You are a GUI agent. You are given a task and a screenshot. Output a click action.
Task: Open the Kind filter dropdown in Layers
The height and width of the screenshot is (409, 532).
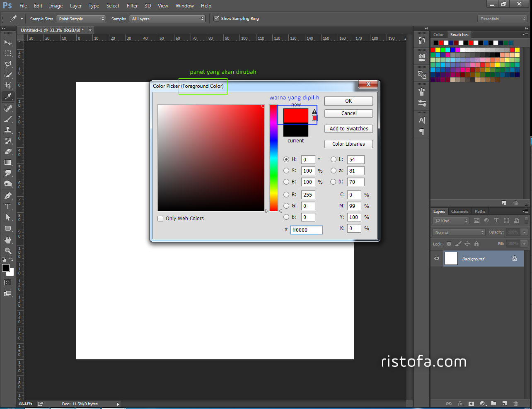451,221
